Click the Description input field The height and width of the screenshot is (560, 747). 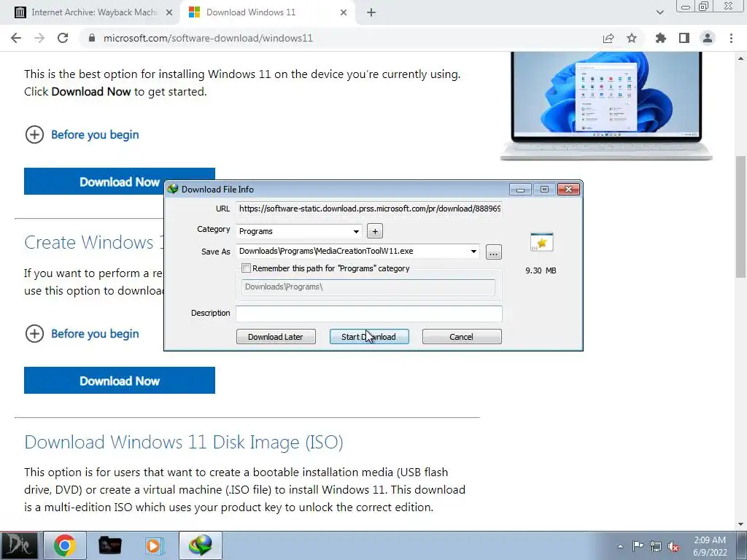click(x=368, y=314)
